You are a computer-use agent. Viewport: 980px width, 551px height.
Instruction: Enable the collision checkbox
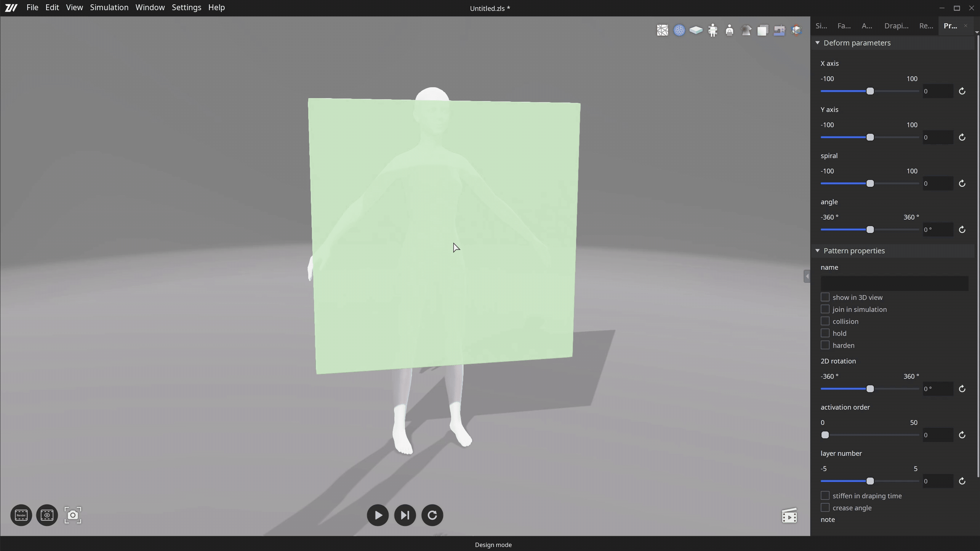(x=825, y=321)
